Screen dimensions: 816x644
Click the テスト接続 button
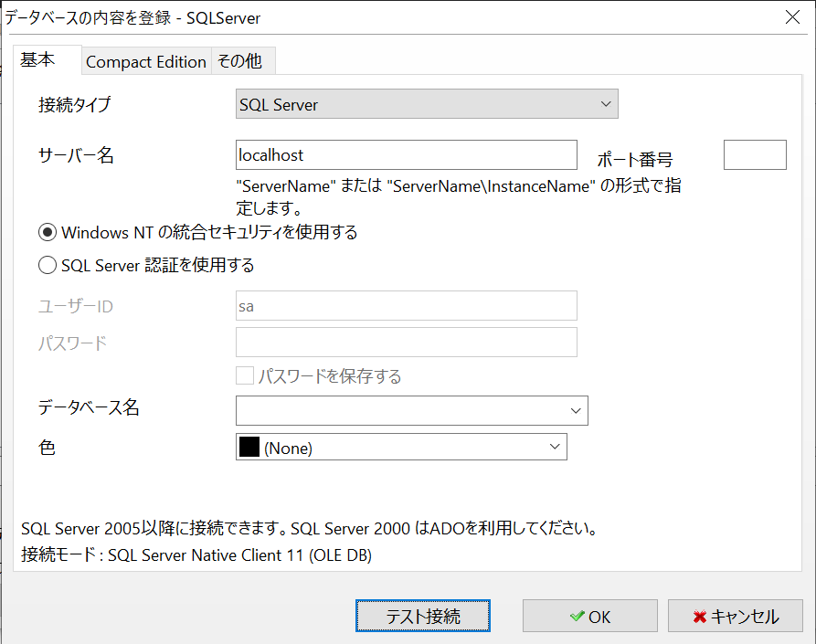[x=423, y=616]
